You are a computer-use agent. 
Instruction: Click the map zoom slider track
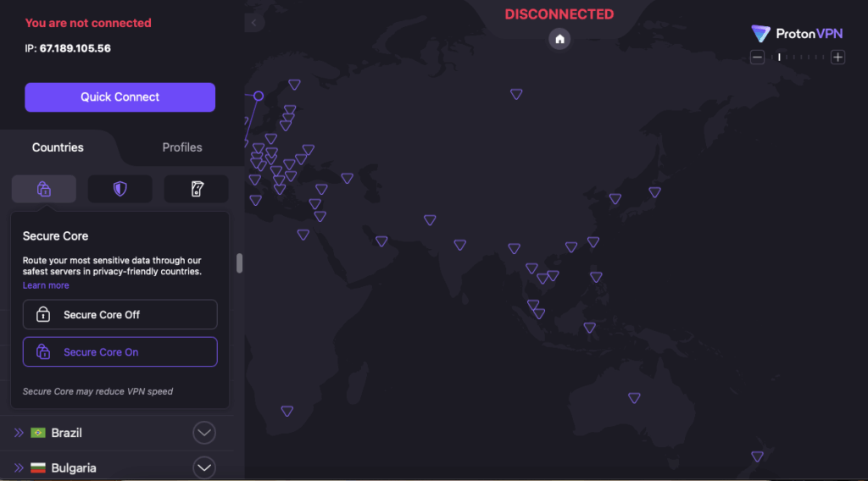(x=798, y=58)
